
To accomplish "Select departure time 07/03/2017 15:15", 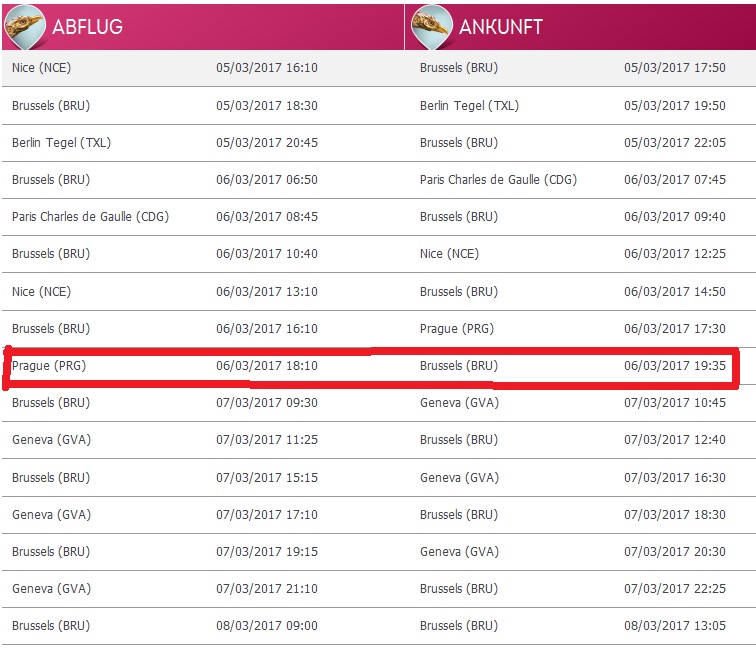I will pos(267,477).
